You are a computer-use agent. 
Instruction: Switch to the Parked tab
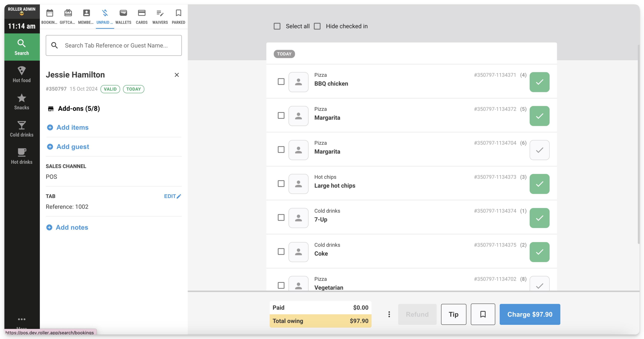pyautogui.click(x=178, y=16)
